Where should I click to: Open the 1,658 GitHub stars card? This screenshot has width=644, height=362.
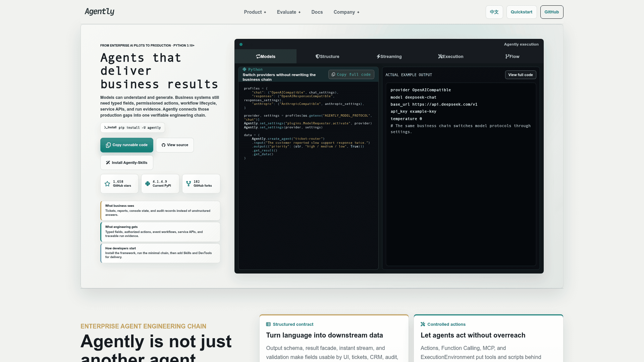tap(119, 184)
